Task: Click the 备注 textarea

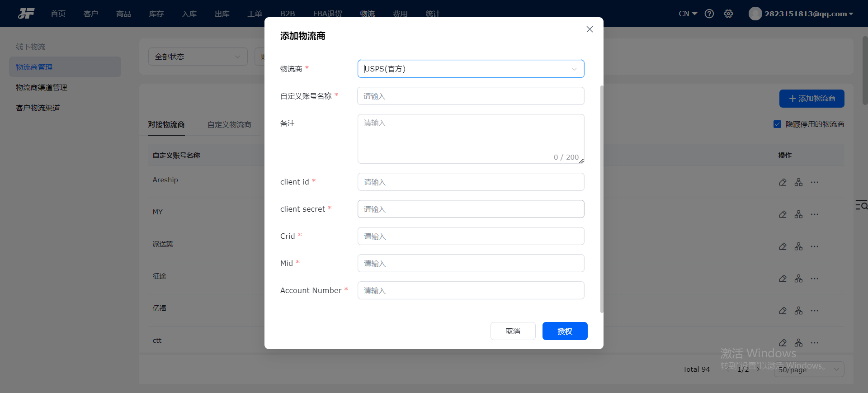Action: tap(471, 139)
